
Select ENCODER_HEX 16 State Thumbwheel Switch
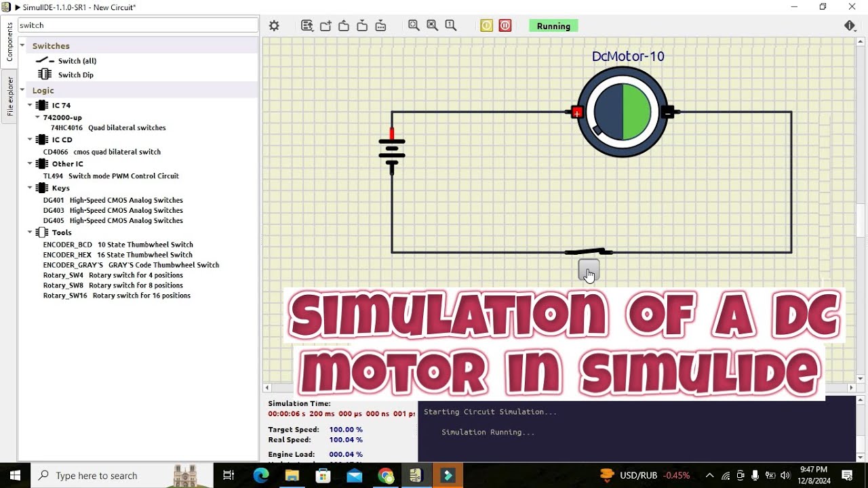pos(118,255)
